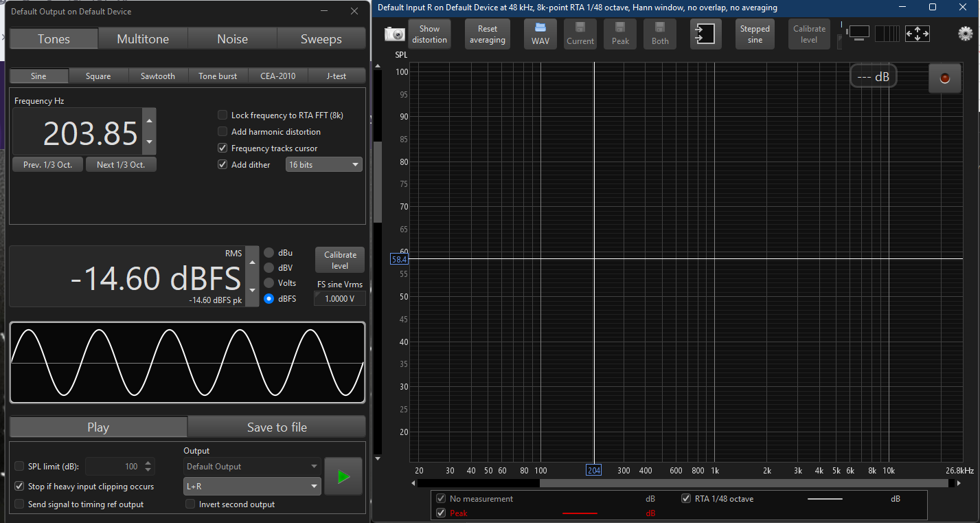Click the RTA horizontal scrollbar thumb
The width and height of the screenshot is (980, 523).
(x=744, y=483)
